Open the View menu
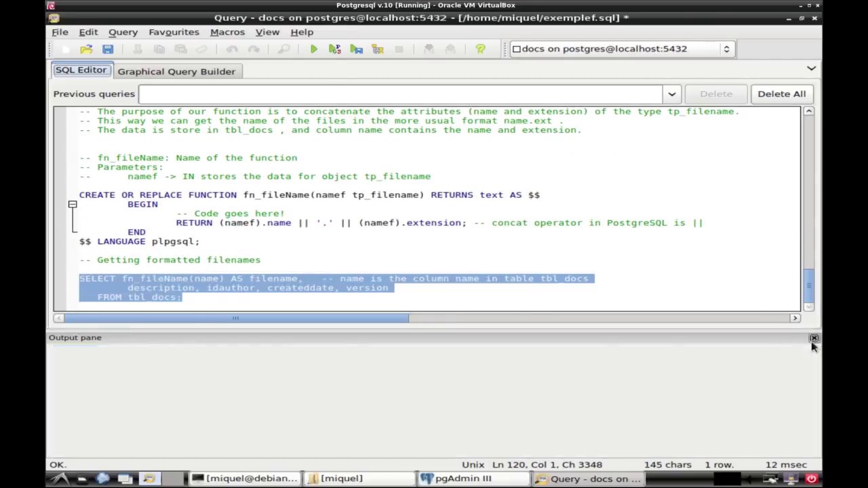868x488 pixels. [x=267, y=32]
